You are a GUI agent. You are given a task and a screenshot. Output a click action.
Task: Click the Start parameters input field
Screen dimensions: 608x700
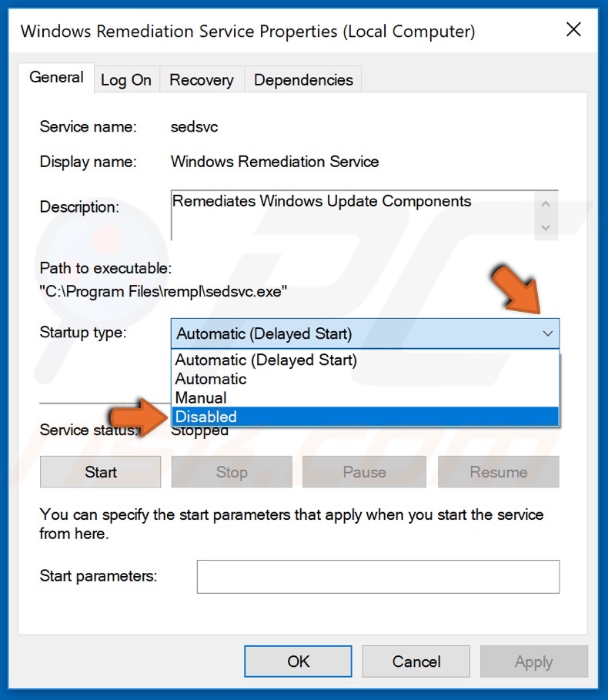tap(377, 575)
